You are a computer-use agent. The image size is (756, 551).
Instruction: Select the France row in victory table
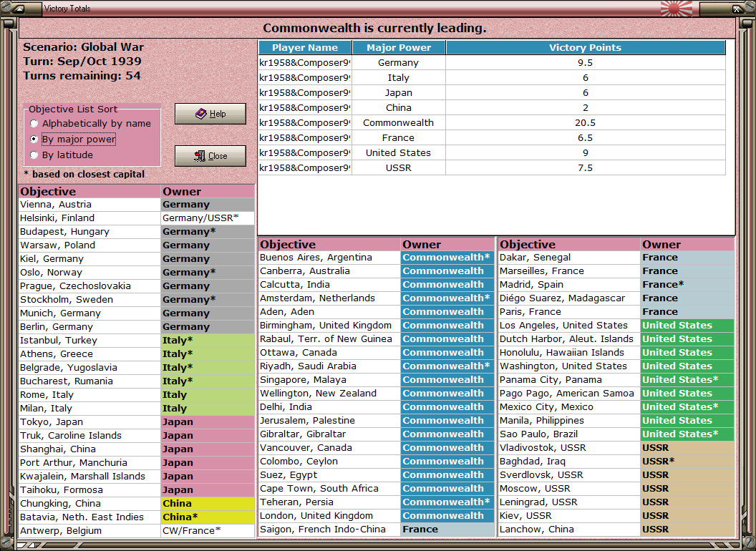(492, 137)
